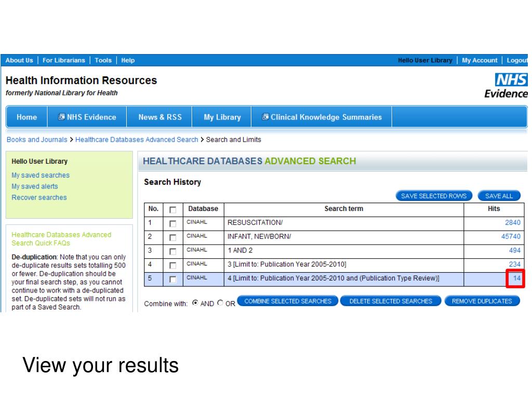Click Delete Selected Searches button
The height and width of the screenshot is (399, 532).
pyautogui.click(x=391, y=301)
